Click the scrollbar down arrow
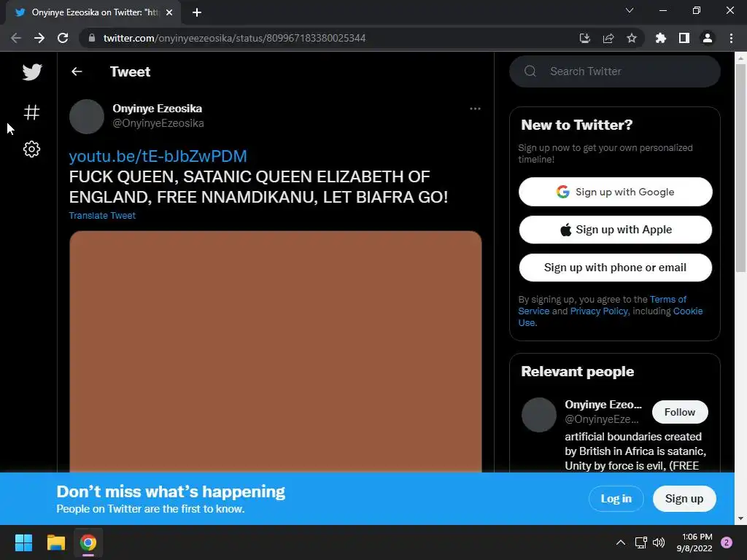Image resolution: width=747 pixels, height=560 pixels. (x=740, y=518)
